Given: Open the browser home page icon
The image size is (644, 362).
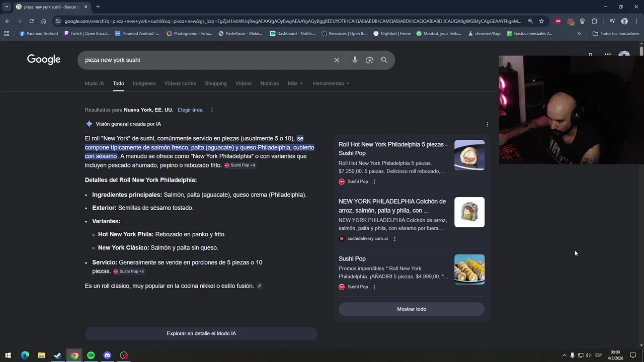Looking at the screenshot, I should 43,21.
